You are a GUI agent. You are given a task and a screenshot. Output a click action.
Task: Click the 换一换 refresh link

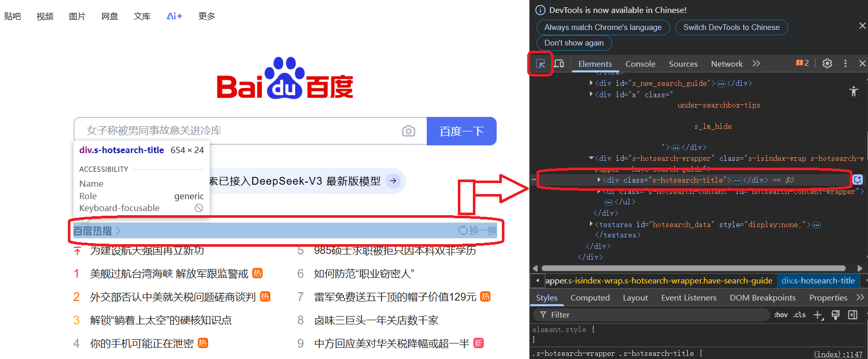[478, 231]
